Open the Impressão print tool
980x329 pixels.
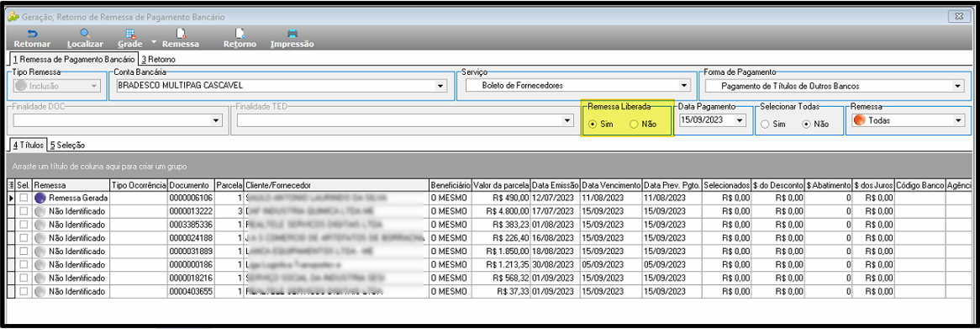point(292,38)
